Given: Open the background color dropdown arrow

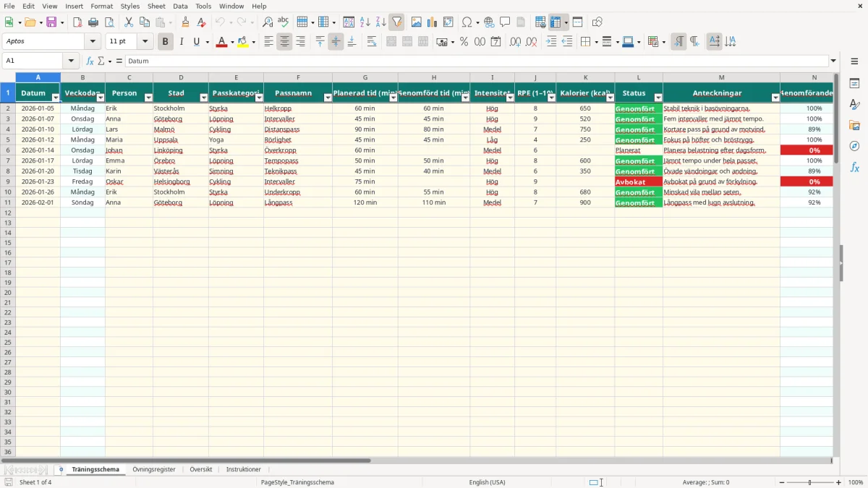Looking at the screenshot, I should pyautogui.click(x=254, y=42).
